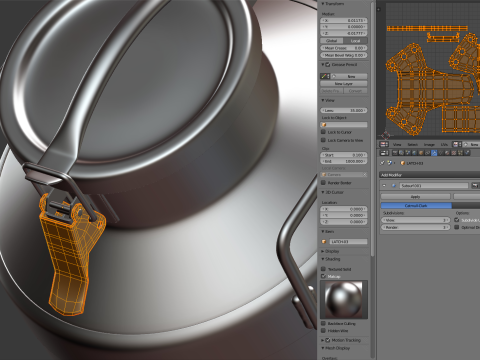Collapse the 3D Cursor panel

323,192
